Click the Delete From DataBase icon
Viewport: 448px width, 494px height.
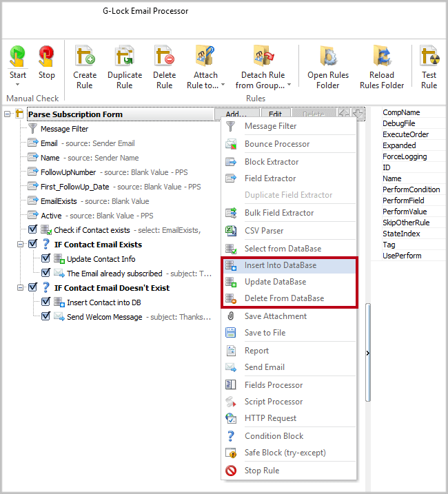(x=231, y=298)
